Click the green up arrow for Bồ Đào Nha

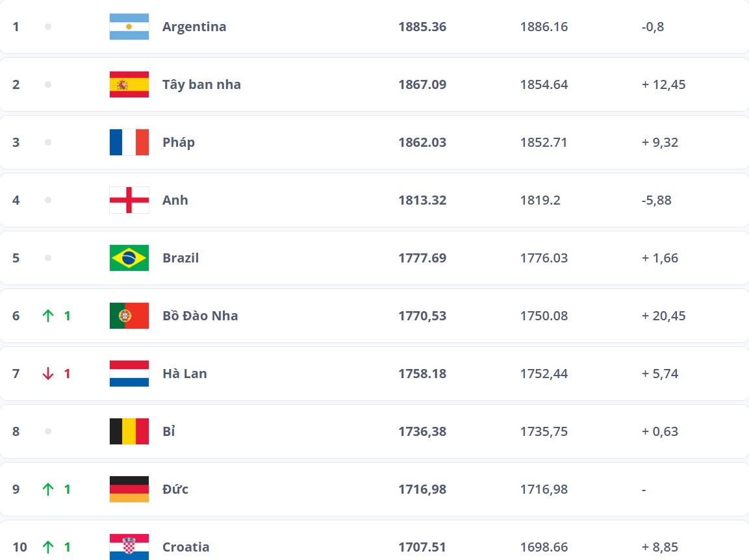(48, 316)
